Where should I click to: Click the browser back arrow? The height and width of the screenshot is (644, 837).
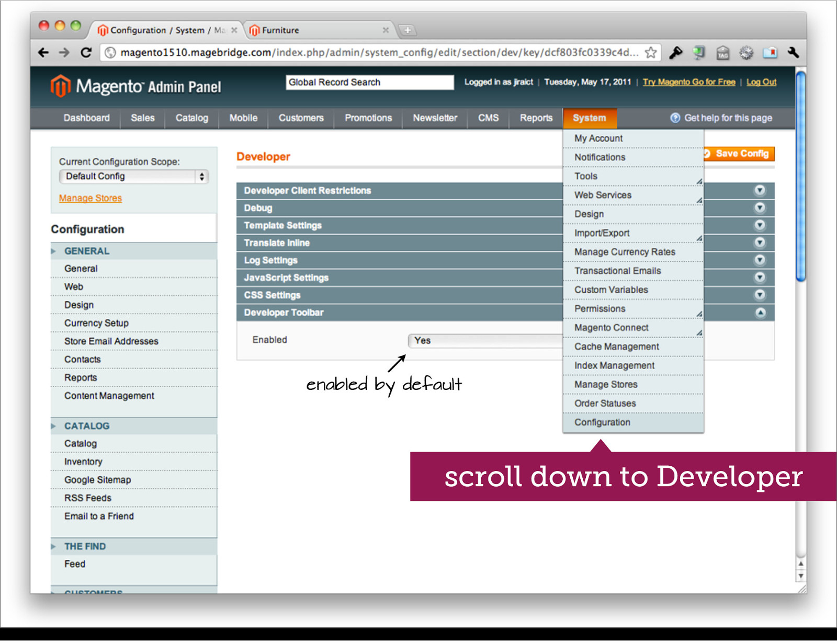44,53
